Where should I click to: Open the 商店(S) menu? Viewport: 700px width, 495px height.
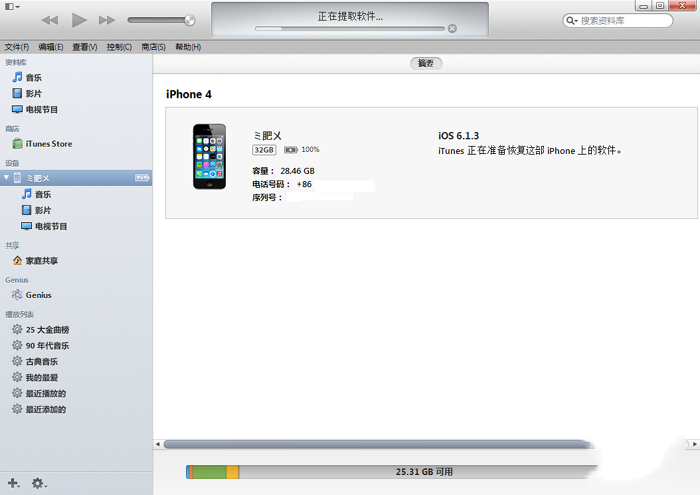tap(154, 47)
